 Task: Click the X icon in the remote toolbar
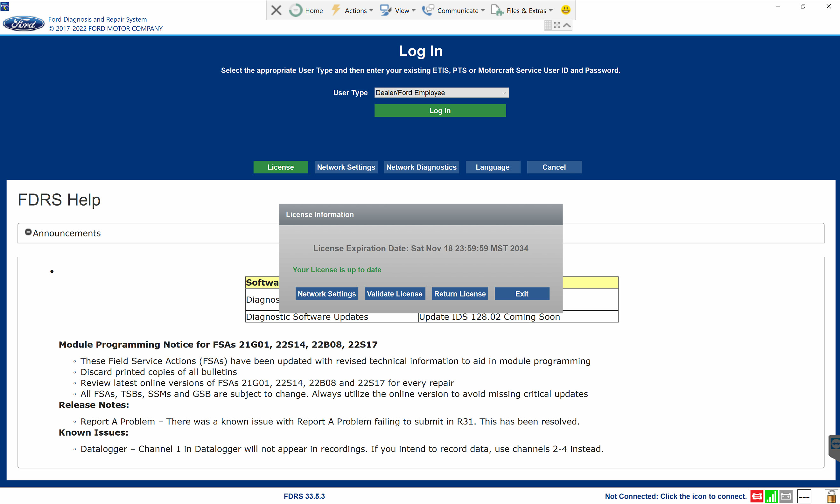pos(276,10)
